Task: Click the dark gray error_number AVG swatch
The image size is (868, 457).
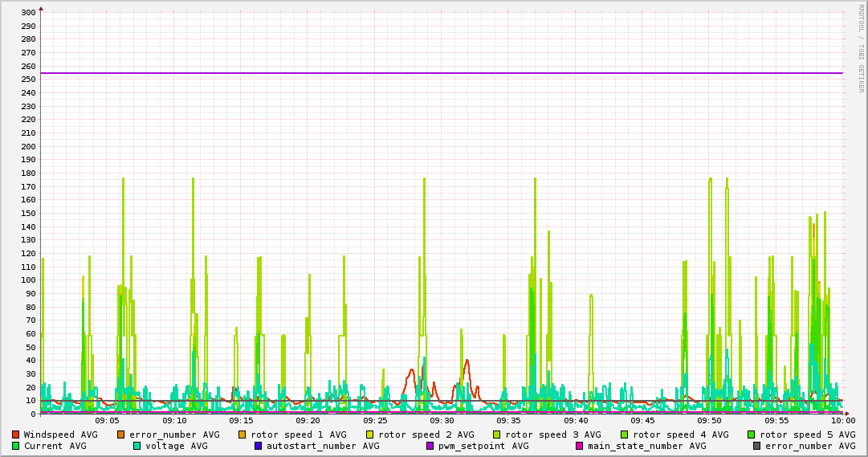Action: 757,446
